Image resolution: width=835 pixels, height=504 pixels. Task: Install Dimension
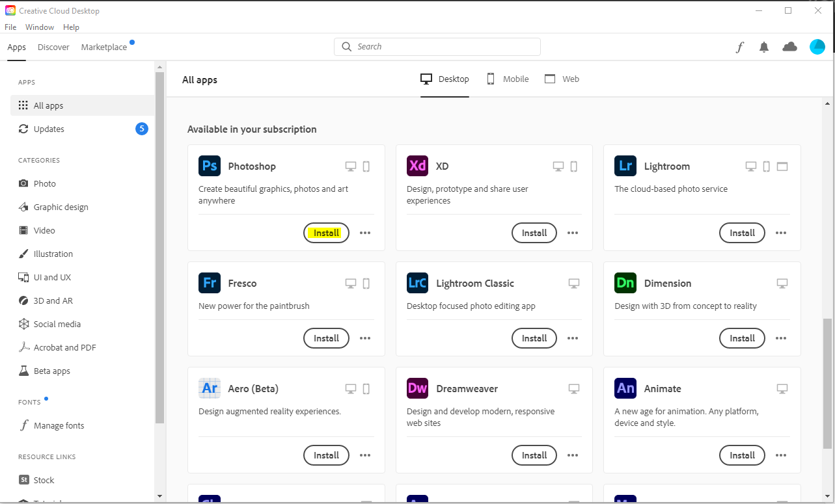point(742,338)
